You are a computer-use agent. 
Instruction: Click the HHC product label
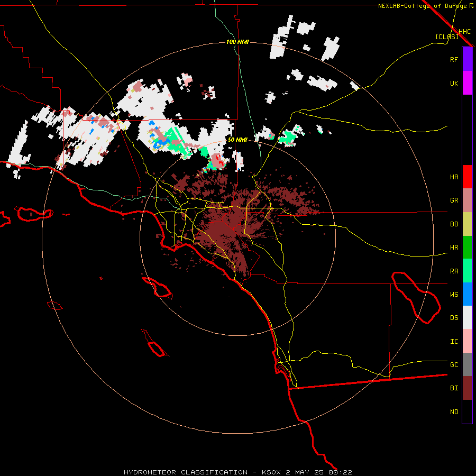coord(464,32)
